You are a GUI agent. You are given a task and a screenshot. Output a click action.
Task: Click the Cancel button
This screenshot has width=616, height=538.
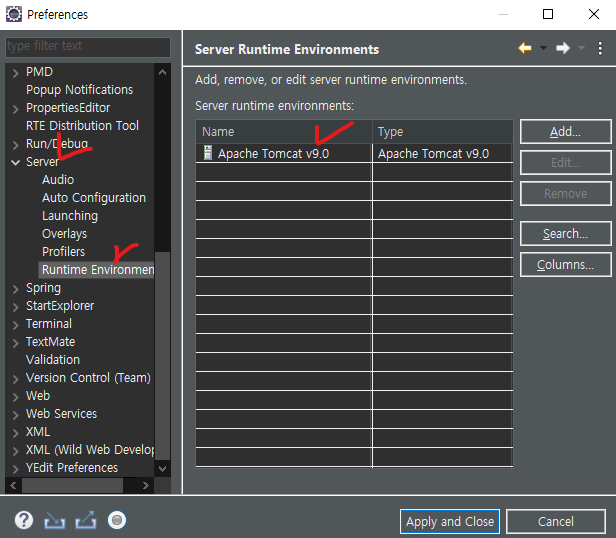pos(556,521)
